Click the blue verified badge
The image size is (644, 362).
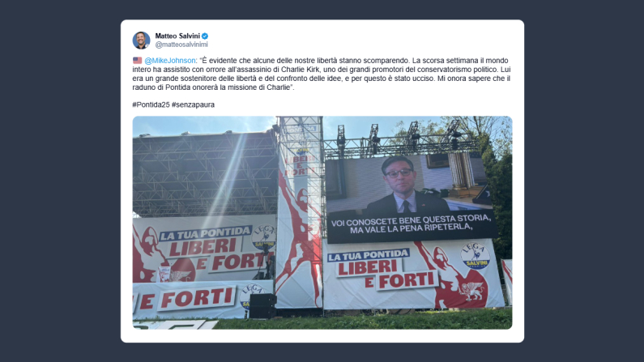204,36
